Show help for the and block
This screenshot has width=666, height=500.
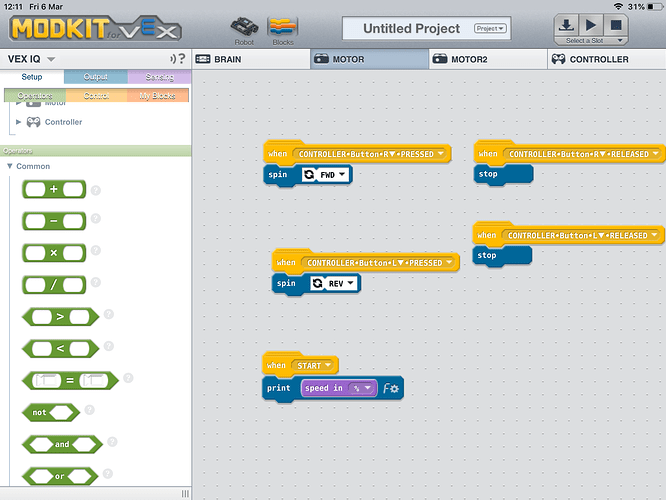(112, 441)
